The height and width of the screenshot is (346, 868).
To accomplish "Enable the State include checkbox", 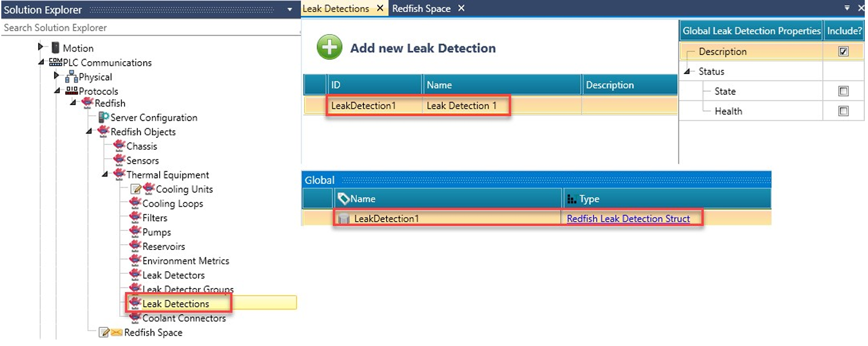I will tap(843, 91).
